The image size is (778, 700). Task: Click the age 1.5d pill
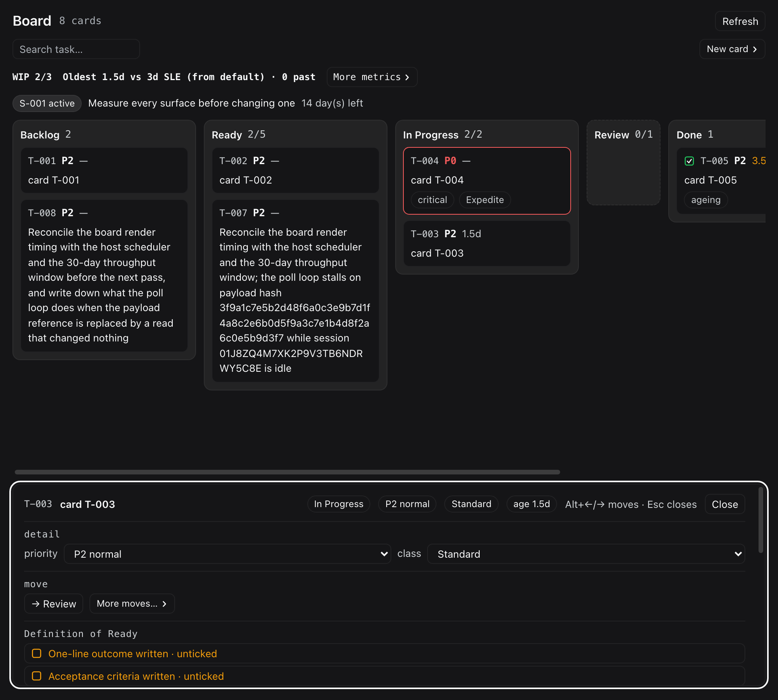click(x=531, y=504)
